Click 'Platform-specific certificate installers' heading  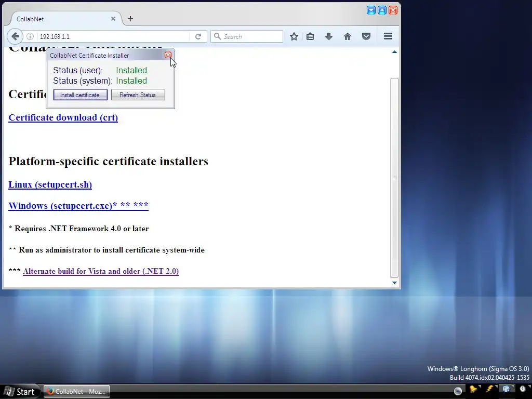pos(108,161)
